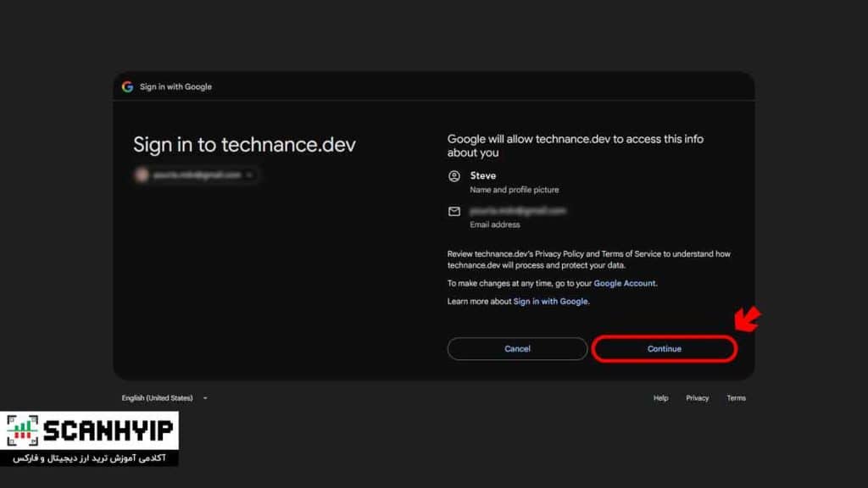The width and height of the screenshot is (868, 488).
Task: Click the envelope icon beside Email address
Action: (x=454, y=211)
